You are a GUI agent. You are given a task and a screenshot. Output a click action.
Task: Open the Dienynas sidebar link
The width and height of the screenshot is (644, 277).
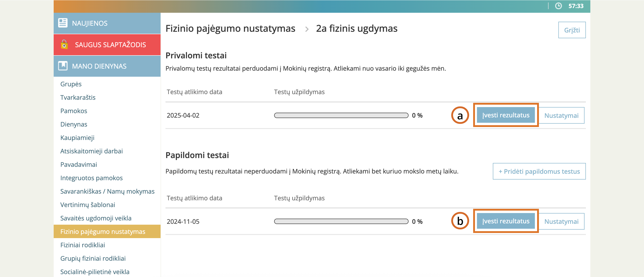(x=74, y=124)
